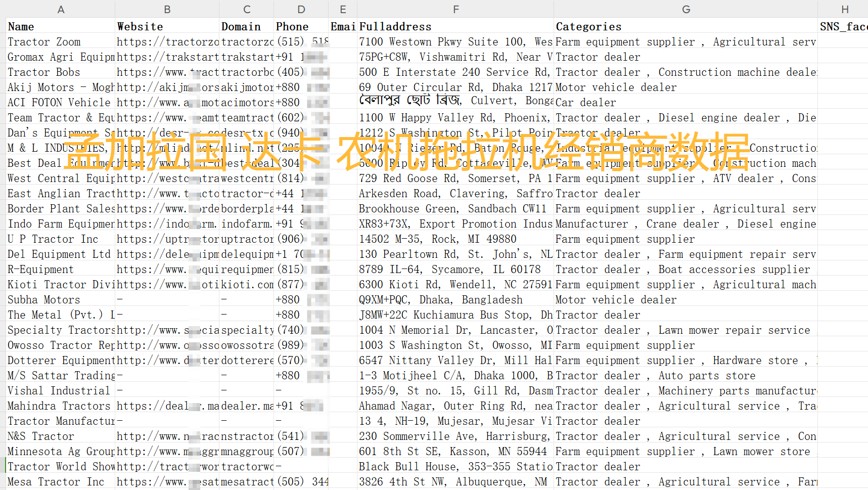Screen dimensions: 868x490
Task: Select the 'Gromax Agri Equipm' name cell
Action: pyautogui.click(x=61, y=57)
